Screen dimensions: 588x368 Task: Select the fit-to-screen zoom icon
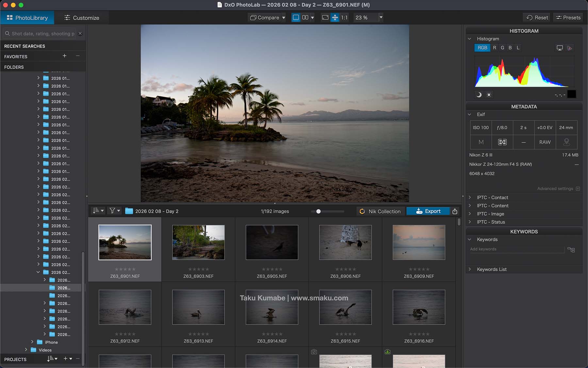tap(325, 18)
